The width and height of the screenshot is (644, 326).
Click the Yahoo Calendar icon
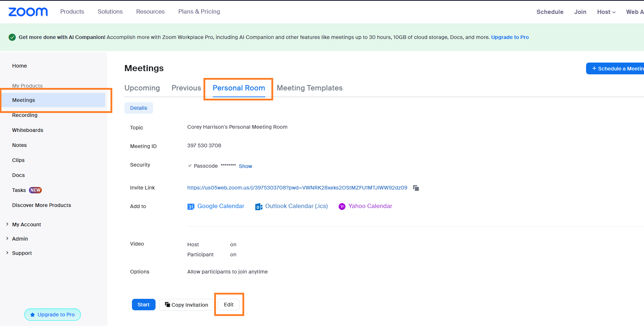pos(342,207)
